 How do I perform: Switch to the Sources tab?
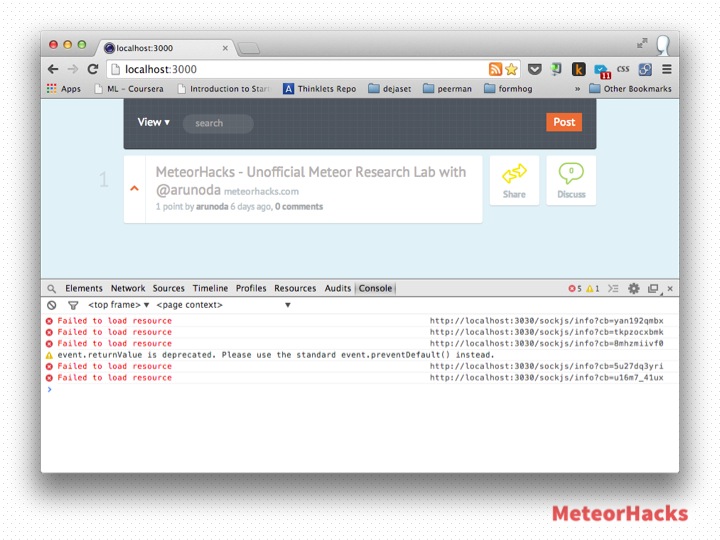coord(169,288)
